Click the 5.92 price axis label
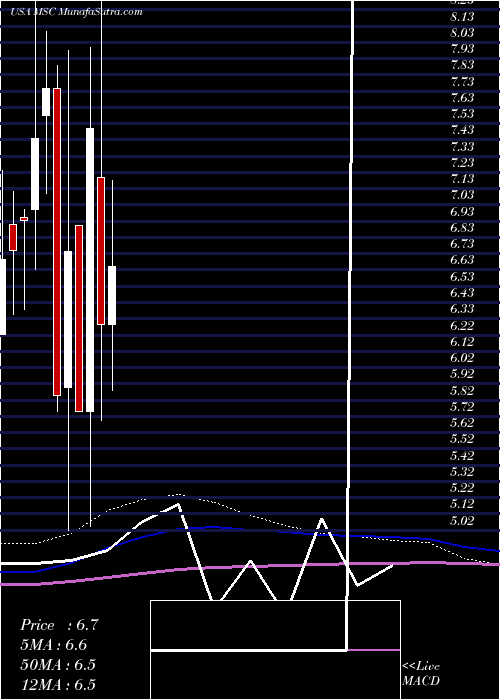The width and height of the screenshot is (500, 700). pos(463,374)
